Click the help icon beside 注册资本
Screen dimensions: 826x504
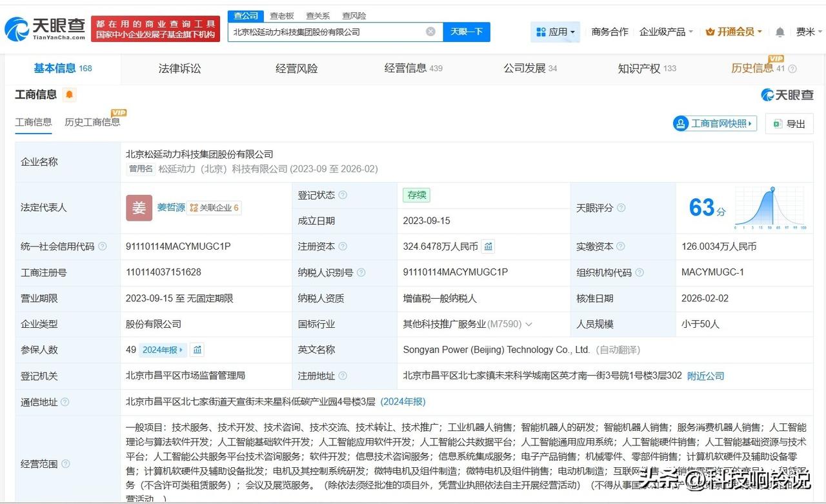(343, 247)
